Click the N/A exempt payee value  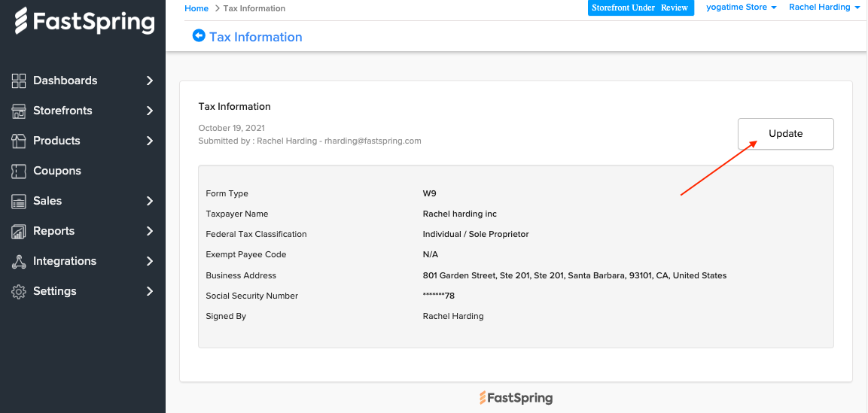431,255
